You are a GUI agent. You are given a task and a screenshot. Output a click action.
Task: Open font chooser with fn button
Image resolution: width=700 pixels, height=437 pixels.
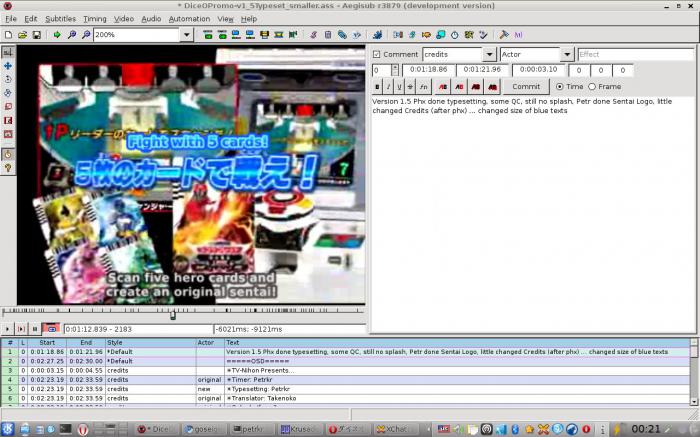pyautogui.click(x=424, y=87)
